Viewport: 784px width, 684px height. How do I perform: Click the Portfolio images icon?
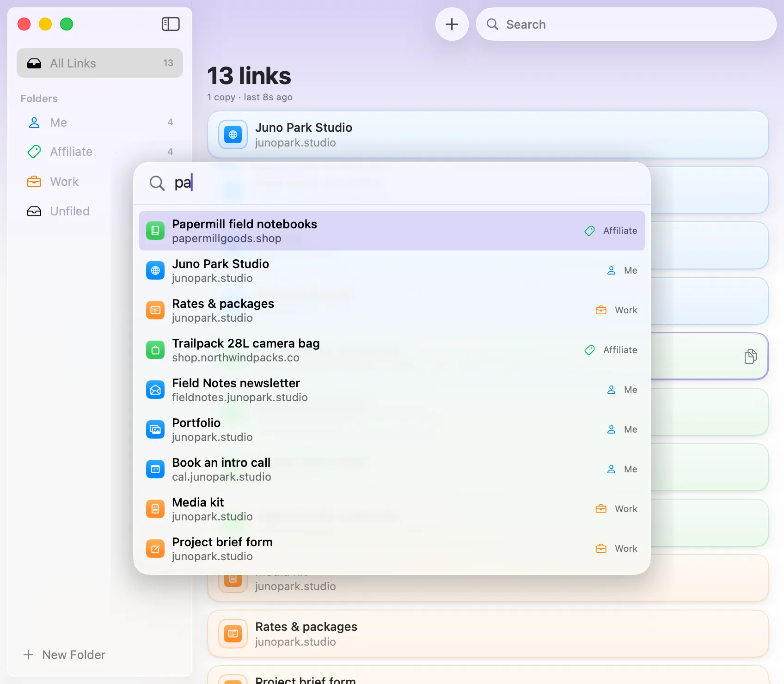(x=155, y=429)
